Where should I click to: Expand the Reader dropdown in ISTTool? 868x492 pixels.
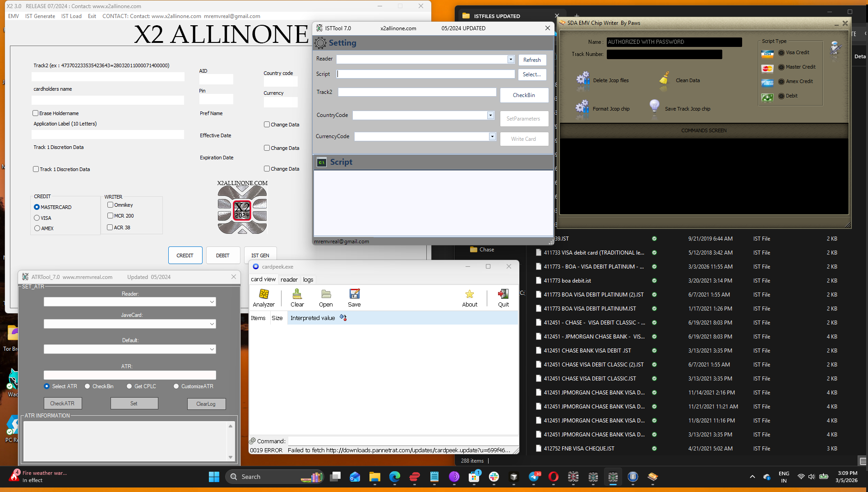click(x=511, y=60)
